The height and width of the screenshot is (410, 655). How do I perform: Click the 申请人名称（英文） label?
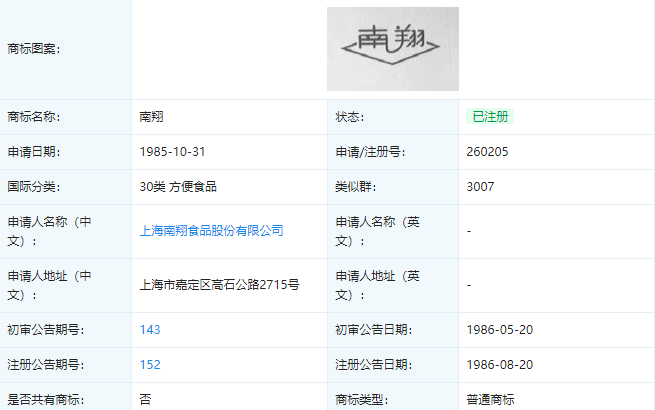pyautogui.click(x=377, y=231)
